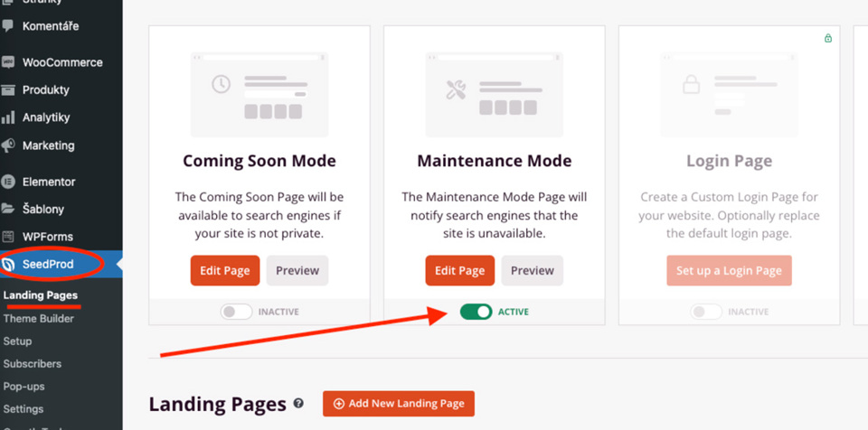Open the Landing Pages submenu link
Viewport: 868px width, 430px height.
coord(41,295)
